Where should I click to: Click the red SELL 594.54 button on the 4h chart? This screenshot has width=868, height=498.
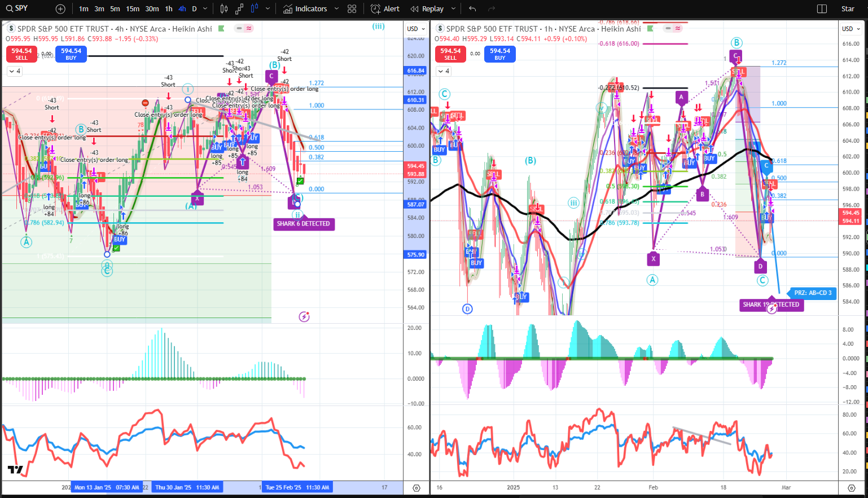point(21,54)
